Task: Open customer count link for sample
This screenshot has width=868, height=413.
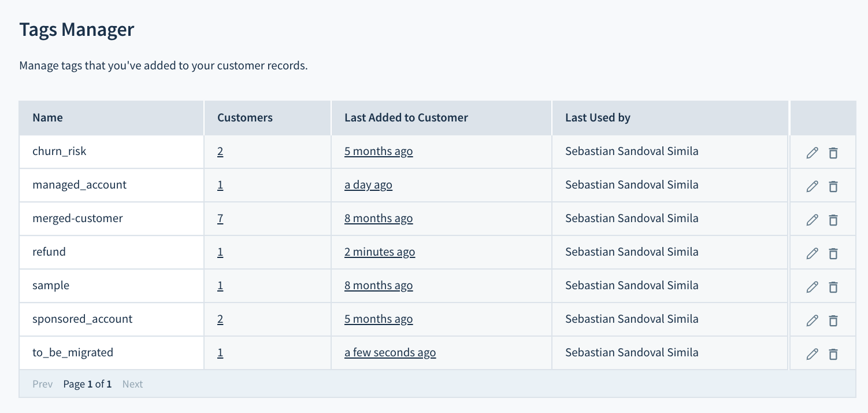Action: pyautogui.click(x=220, y=286)
